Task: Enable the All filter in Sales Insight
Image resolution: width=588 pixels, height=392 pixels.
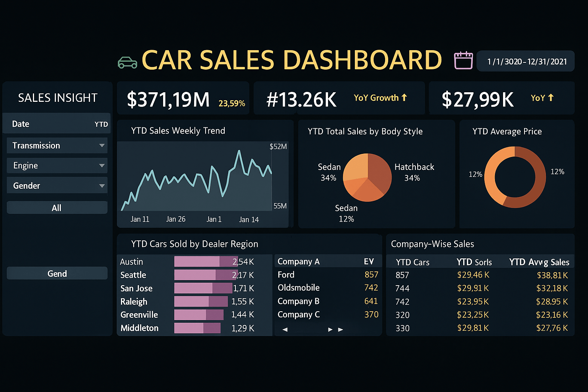Action: pos(57,207)
